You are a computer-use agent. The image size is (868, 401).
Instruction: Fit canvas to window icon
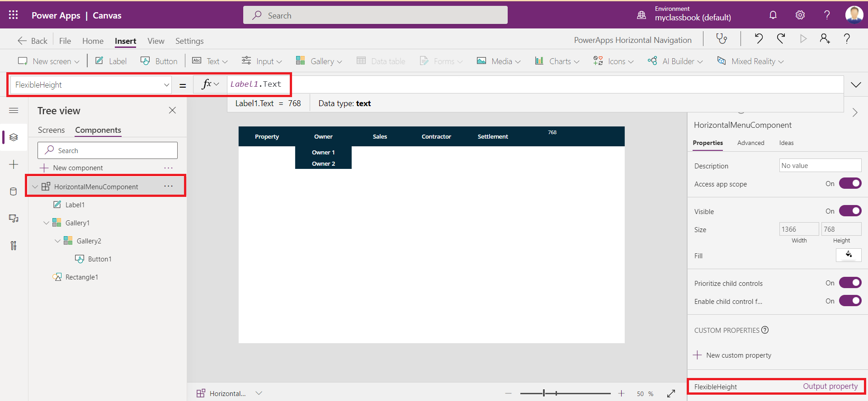671,393
